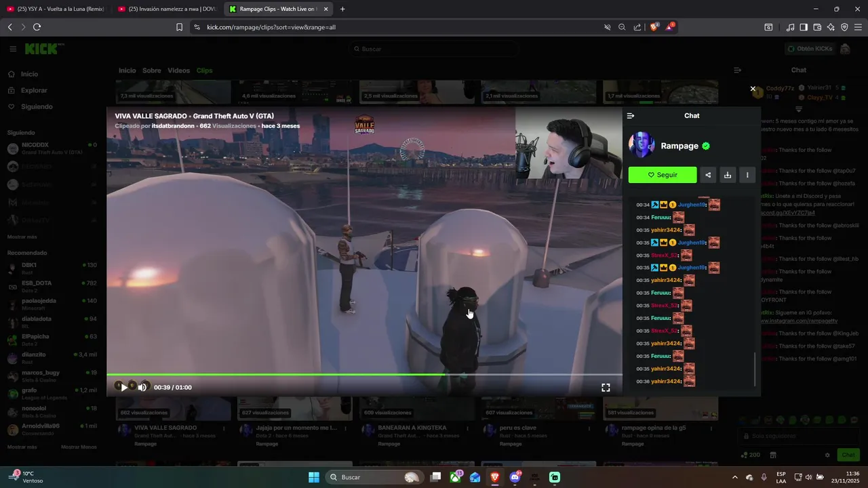Download the clip with download icon
Image resolution: width=868 pixels, height=488 pixels.
point(728,175)
